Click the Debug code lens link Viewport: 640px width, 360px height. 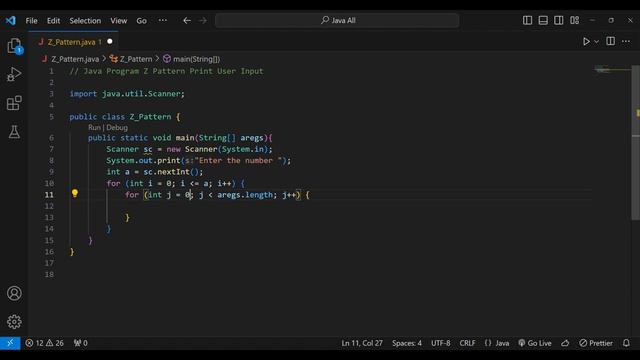click(x=117, y=127)
